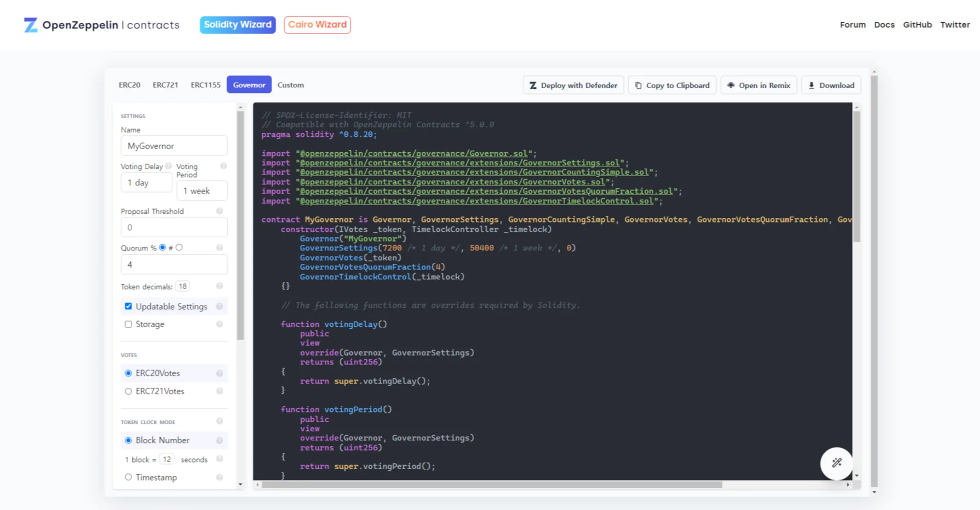Open the GovernorCountingSimple.sol import link
The width and height of the screenshot is (980, 510).
(x=474, y=172)
